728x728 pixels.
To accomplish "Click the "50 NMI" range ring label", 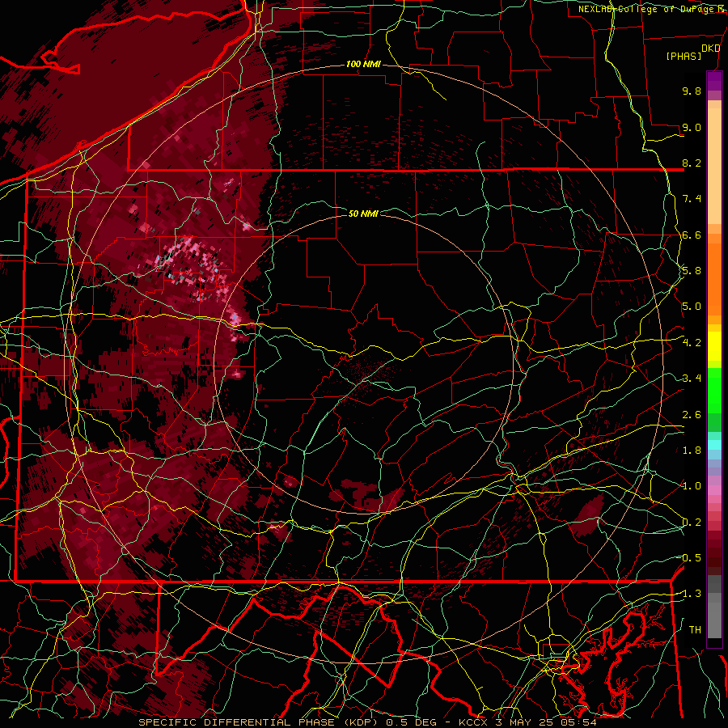I will [363, 214].
